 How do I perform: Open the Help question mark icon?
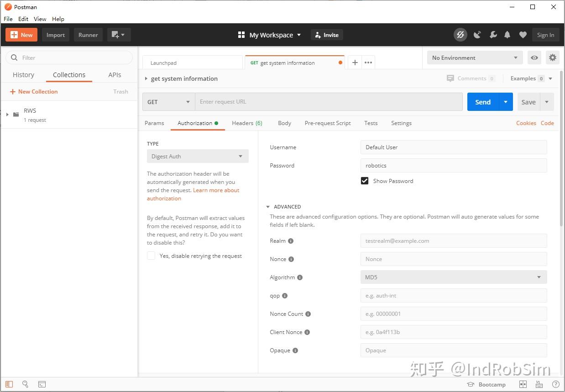pyautogui.click(x=555, y=384)
